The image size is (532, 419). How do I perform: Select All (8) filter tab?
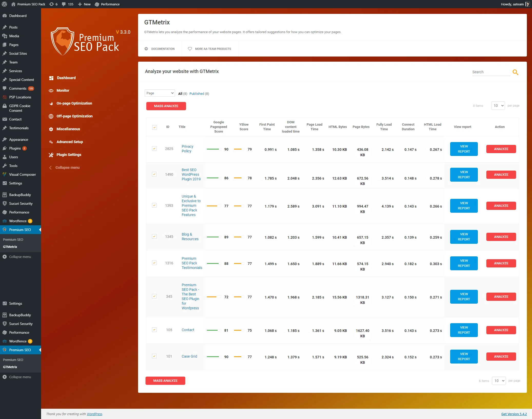tap(183, 94)
